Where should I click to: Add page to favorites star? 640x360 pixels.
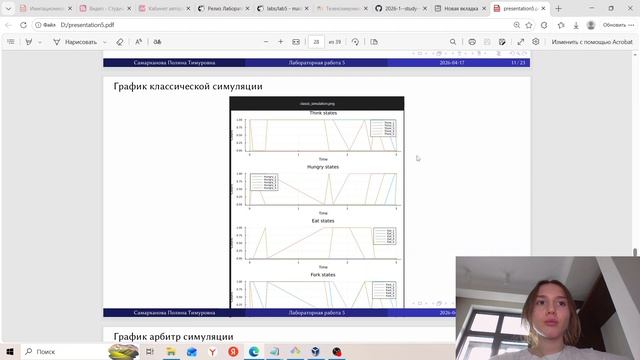pos(529,25)
